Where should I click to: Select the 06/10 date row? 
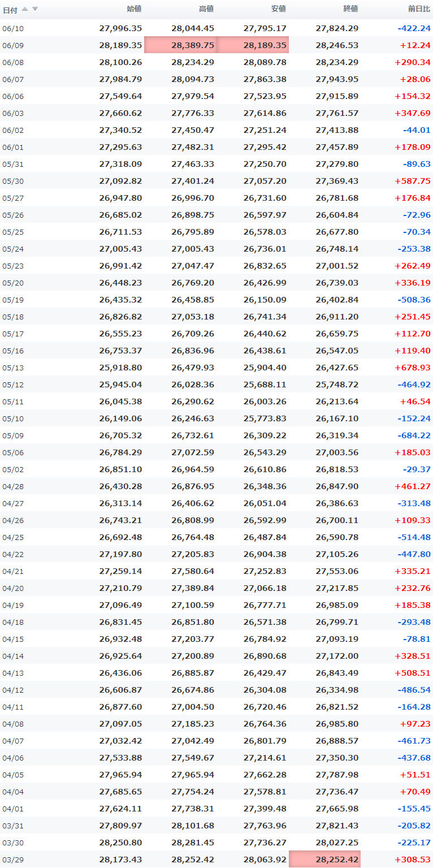coord(216,28)
